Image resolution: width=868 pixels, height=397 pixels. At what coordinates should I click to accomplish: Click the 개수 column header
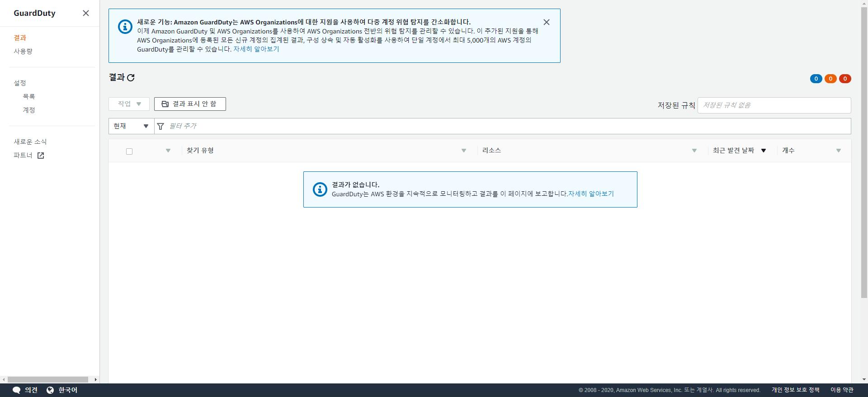point(788,151)
